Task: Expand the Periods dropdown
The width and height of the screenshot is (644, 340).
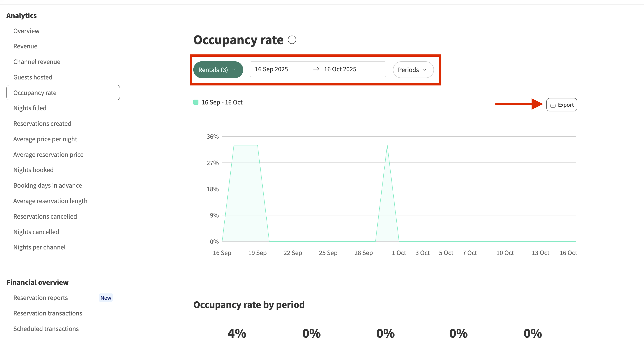Action: 413,70
